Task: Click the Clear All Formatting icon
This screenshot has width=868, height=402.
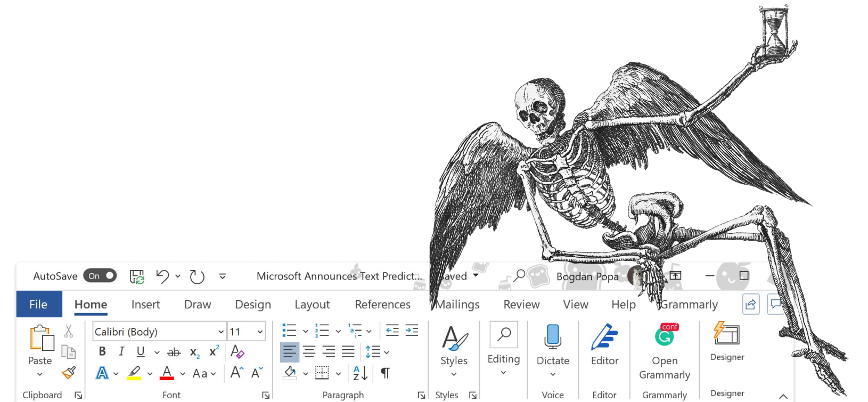Action: pos(237,351)
